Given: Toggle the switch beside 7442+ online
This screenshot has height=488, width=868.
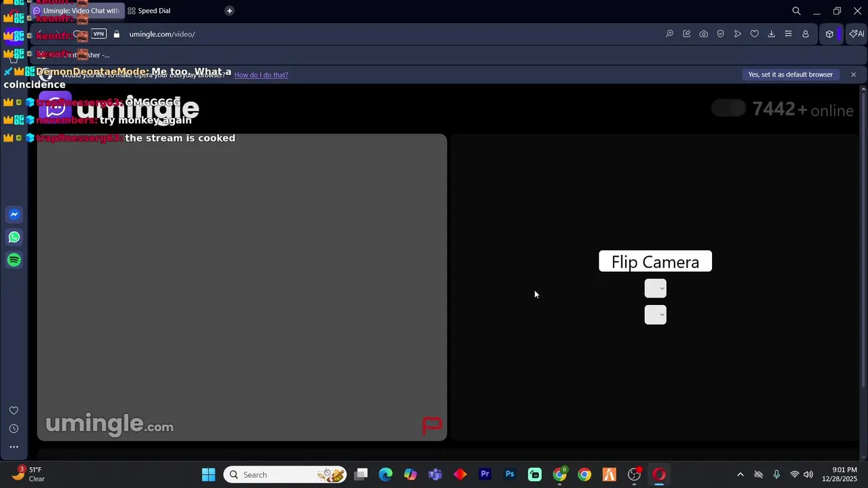Looking at the screenshot, I should [729, 108].
